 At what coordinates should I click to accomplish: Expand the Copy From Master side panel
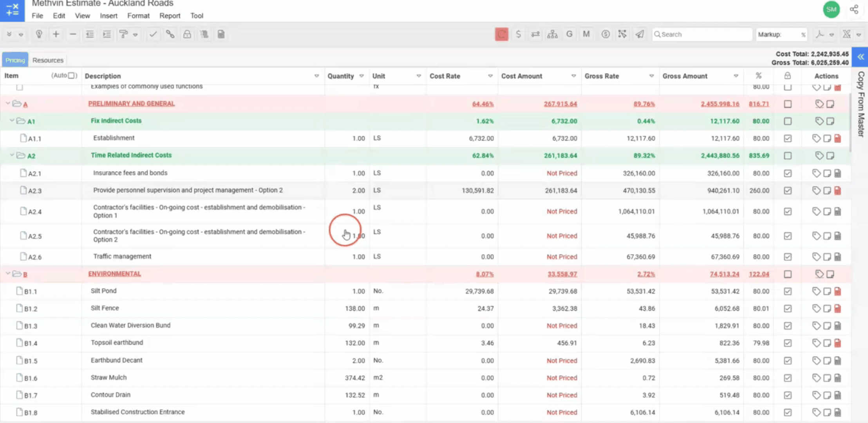[x=860, y=57]
